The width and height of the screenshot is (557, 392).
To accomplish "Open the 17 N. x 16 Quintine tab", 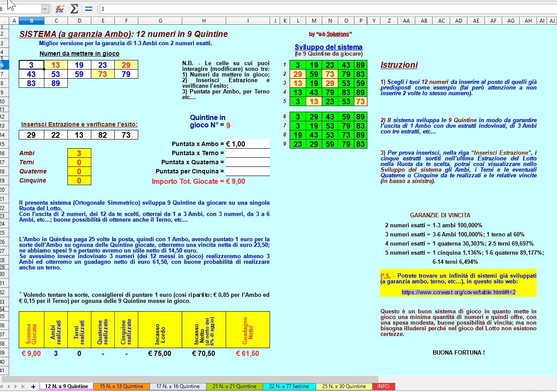I will pos(178,386).
